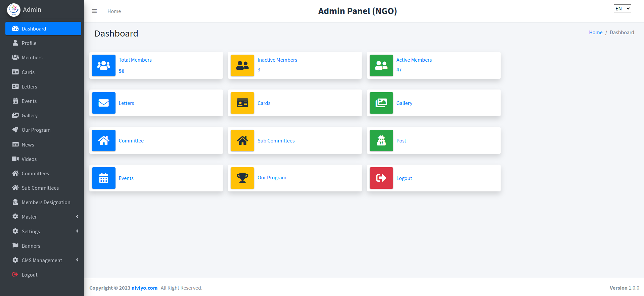Screen dimensions: 644x296
Task: Click the yellow Inactive Members icon
Action: coord(242,65)
